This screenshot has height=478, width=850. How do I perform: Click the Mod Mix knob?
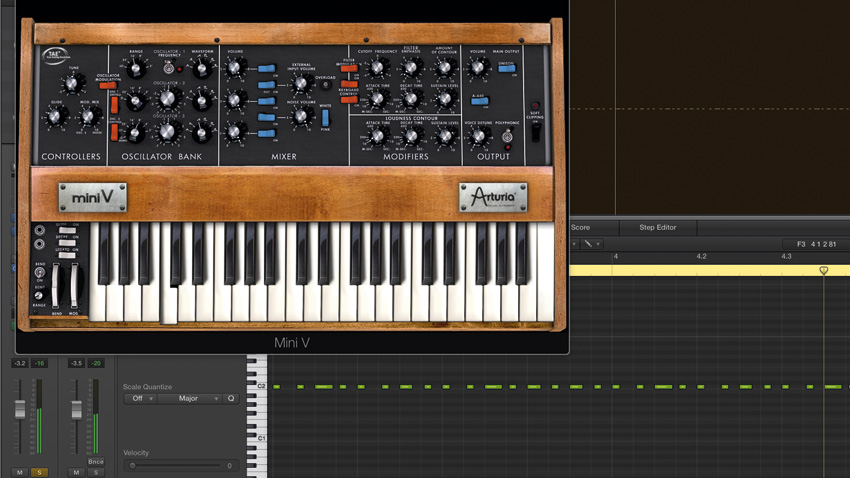click(x=88, y=116)
